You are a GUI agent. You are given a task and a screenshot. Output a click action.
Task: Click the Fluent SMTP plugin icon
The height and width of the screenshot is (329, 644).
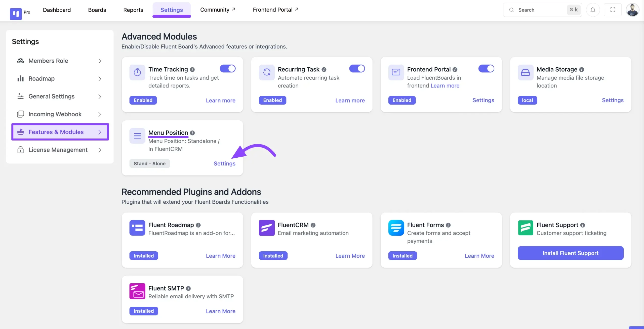(137, 291)
